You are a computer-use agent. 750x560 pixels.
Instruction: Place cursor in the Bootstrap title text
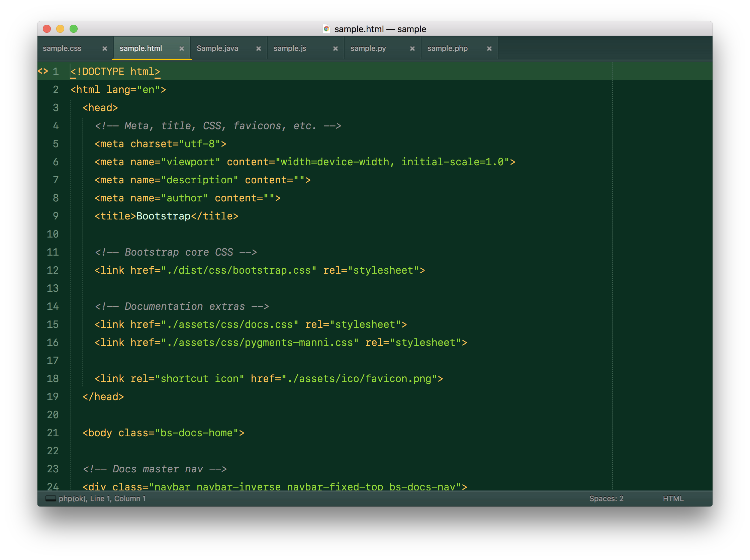tap(163, 216)
